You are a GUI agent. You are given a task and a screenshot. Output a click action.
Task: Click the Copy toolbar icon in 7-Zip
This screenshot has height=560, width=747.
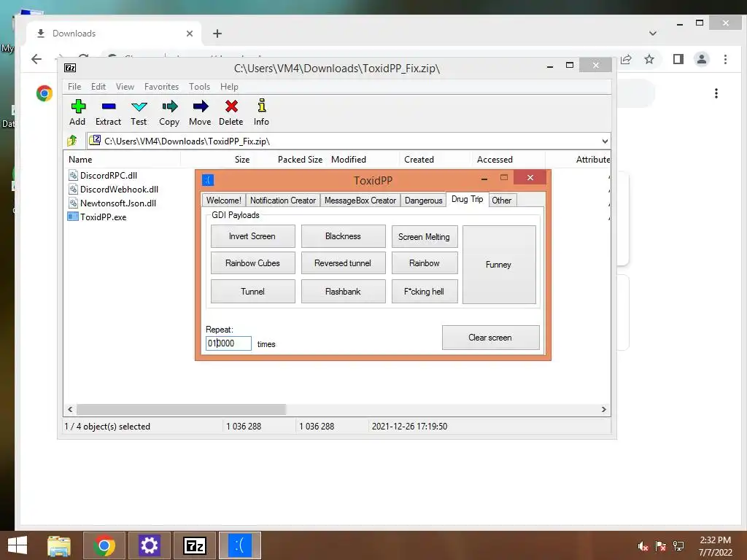169,106
